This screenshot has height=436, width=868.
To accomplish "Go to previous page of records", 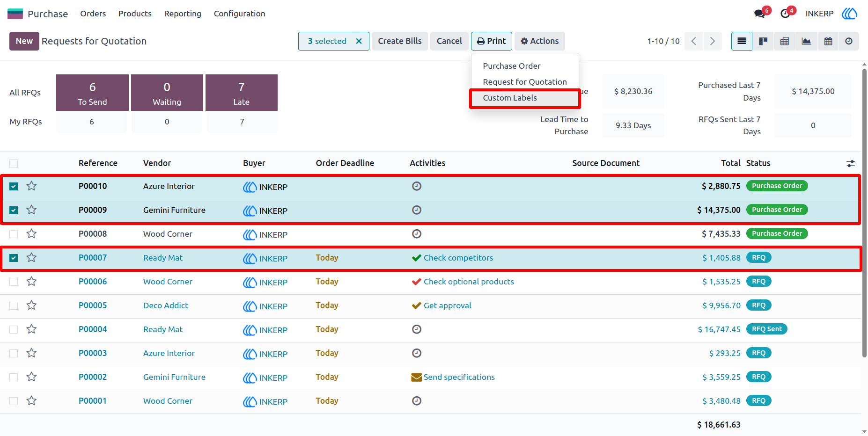I will click(x=694, y=41).
